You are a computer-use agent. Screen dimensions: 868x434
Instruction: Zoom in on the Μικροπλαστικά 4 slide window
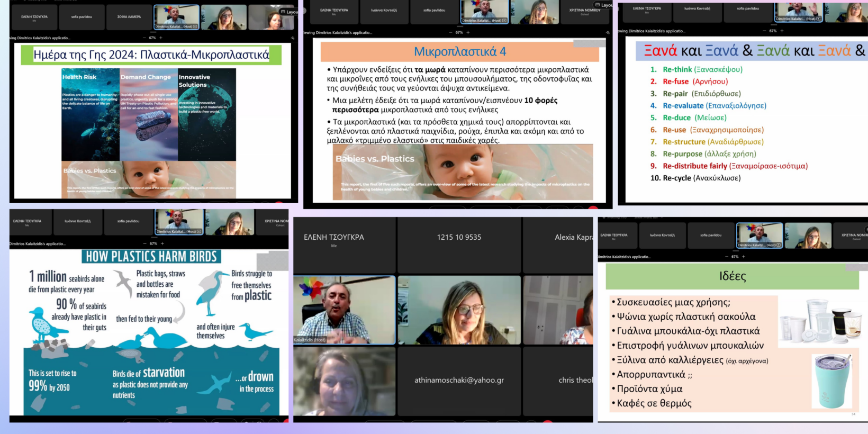coord(468,32)
